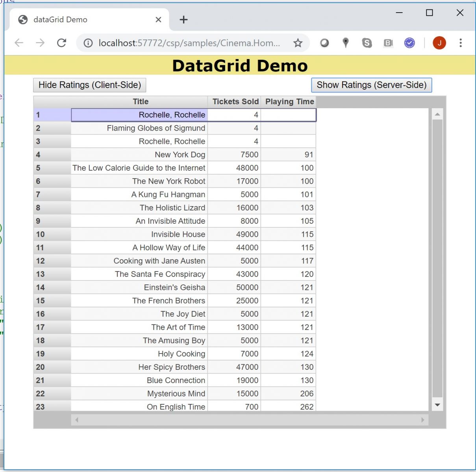Maximize the browser window

coord(430,13)
